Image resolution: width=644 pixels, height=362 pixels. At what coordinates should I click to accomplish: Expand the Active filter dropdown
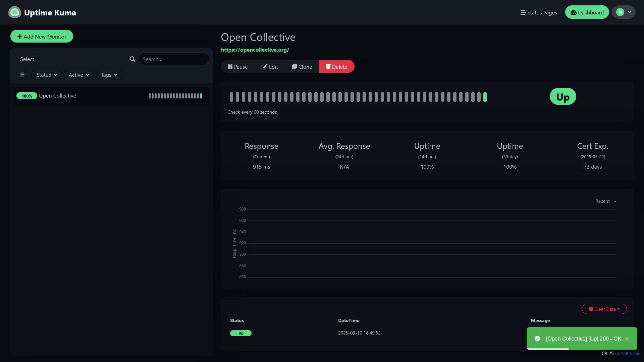click(x=79, y=75)
